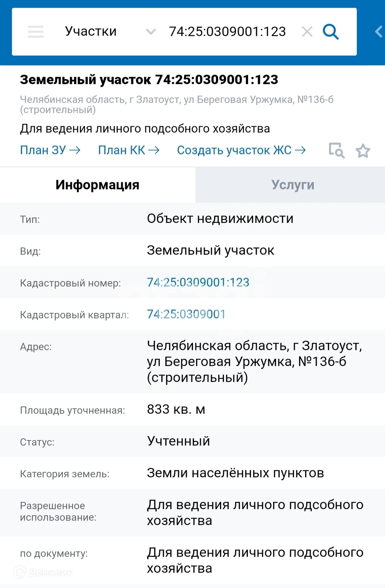
Task: Click the magnifier search icon
Action: [x=330, y=32]
